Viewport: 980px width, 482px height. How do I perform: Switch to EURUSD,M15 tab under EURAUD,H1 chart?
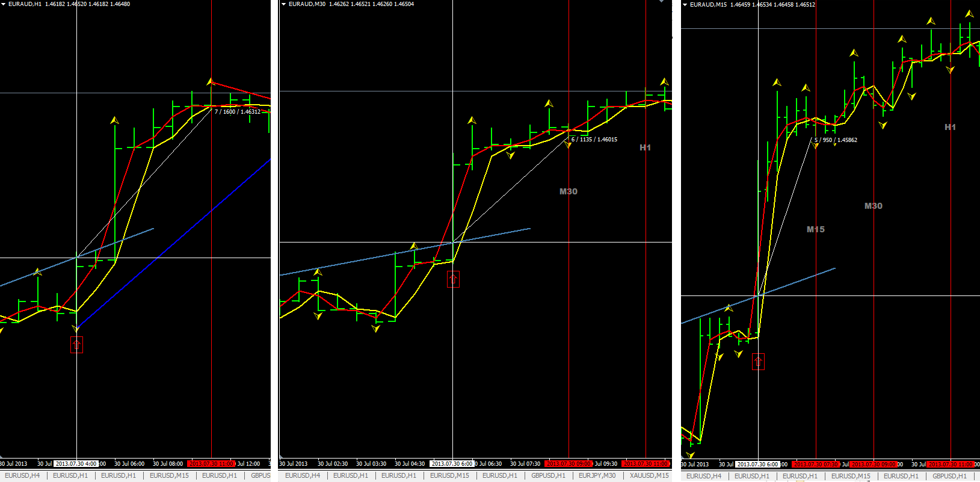pyautogui.click(x=169, y=475)
